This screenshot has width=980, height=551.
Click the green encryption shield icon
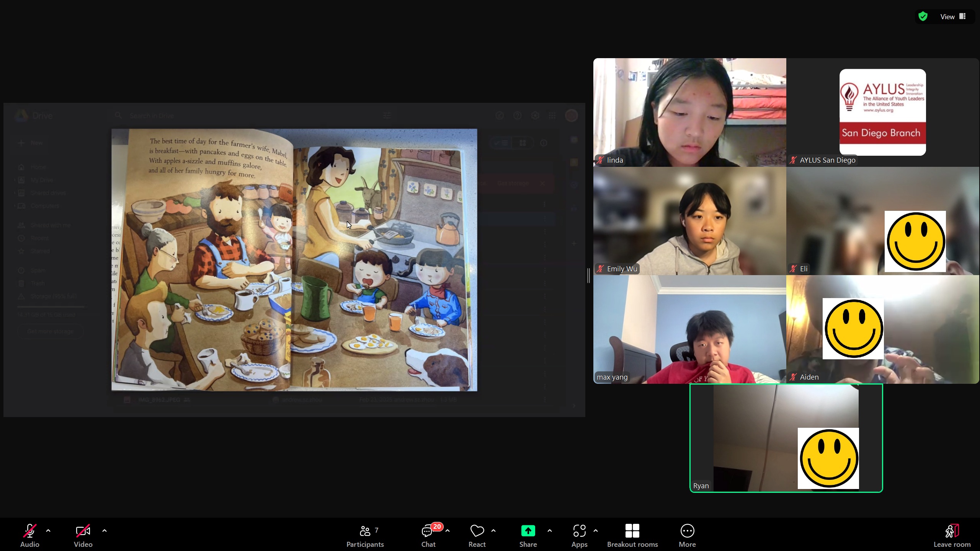click(923, 16)
